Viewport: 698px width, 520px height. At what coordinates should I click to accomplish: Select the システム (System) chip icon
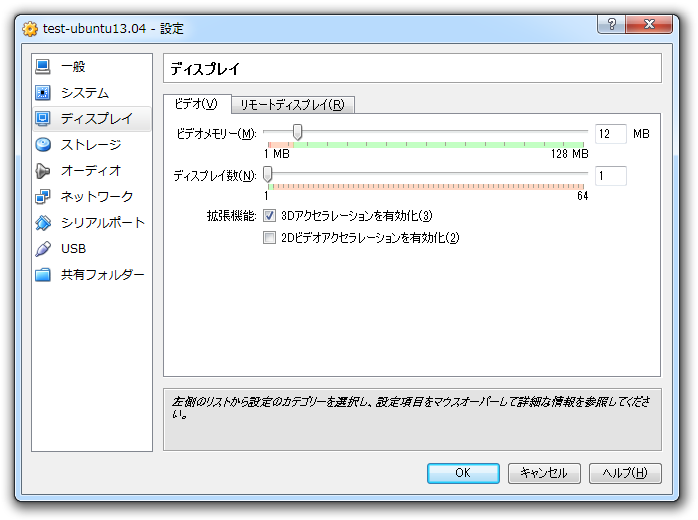(43, 93)
